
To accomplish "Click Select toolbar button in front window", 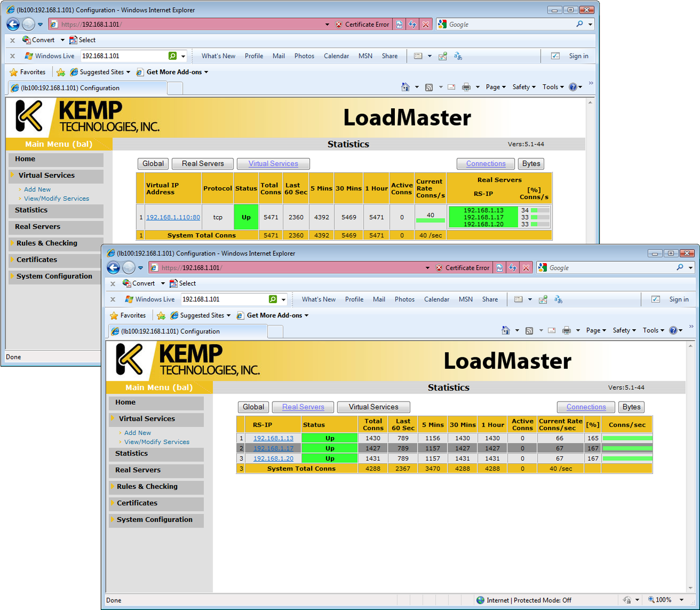I will pyautogui.click(x=183, y=283).
